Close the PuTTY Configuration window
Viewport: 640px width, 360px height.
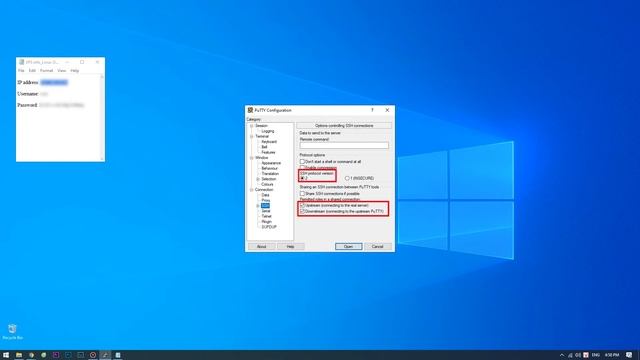tap(387, 110)
